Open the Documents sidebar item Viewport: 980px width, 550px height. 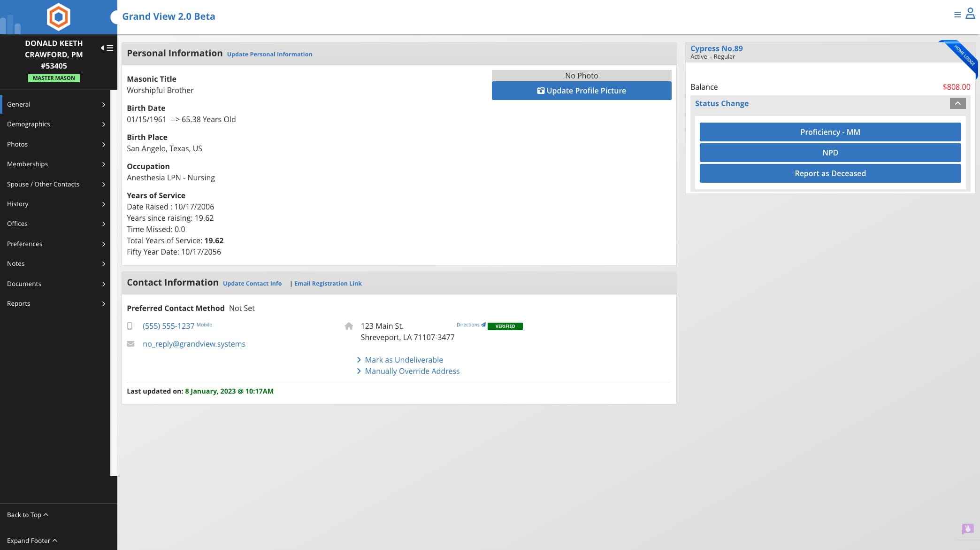coord(55,284)
